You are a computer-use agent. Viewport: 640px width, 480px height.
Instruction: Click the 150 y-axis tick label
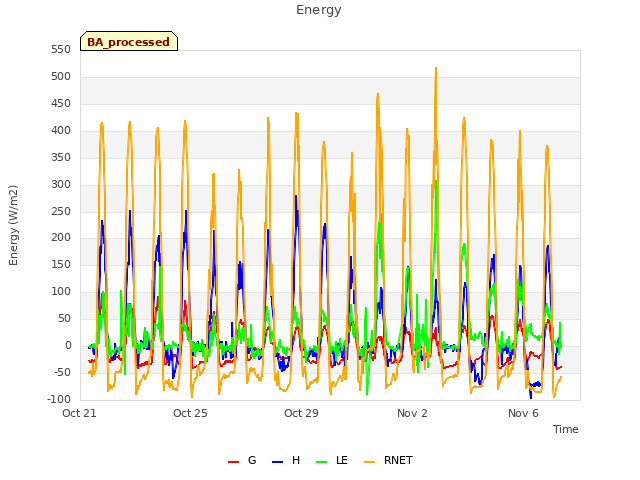61,265
